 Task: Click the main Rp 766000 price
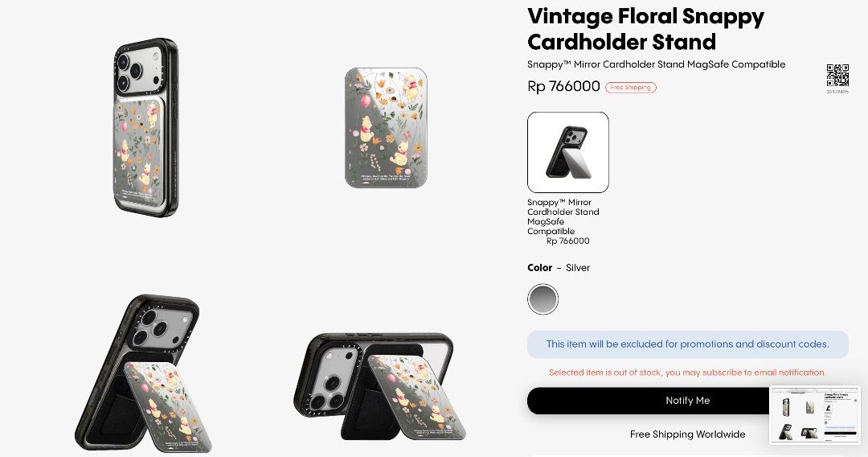pos(563,86)
